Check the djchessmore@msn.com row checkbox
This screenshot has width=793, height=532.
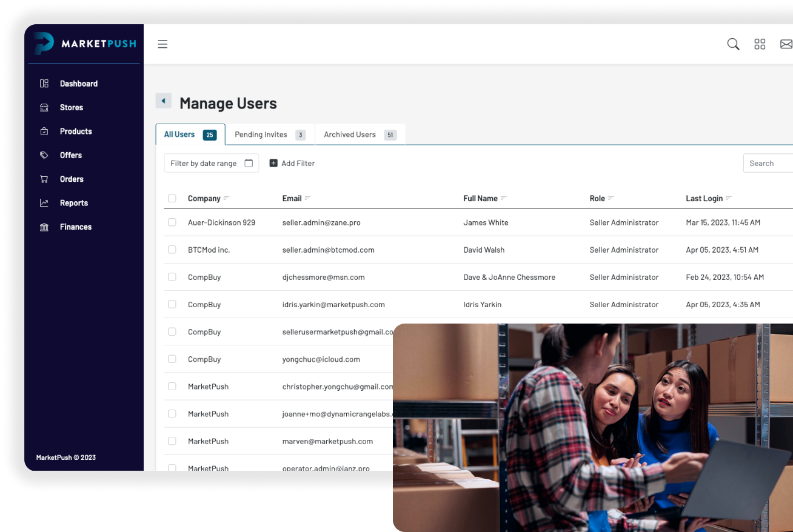tap(172, 277)
